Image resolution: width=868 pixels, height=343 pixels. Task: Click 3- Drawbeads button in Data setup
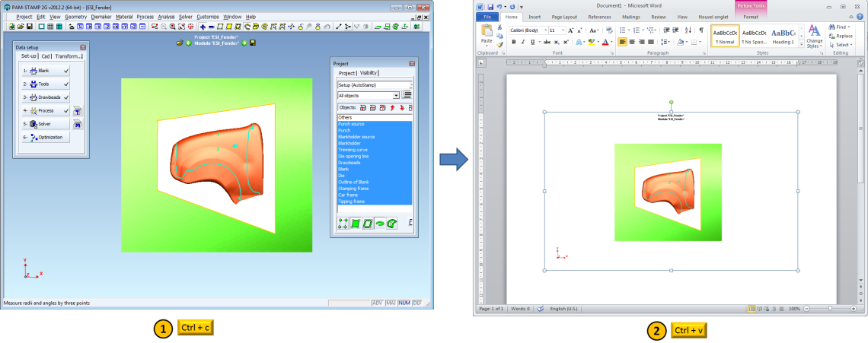(46, 97)
